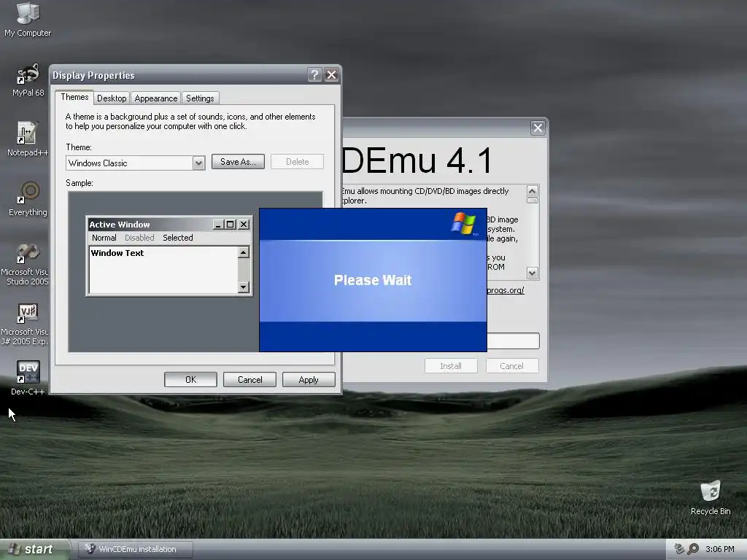Image resolution: width=747 pixels, height=560 pixels.
Task: Click the safely remove hardware tray icon
Action: point(679,549)
